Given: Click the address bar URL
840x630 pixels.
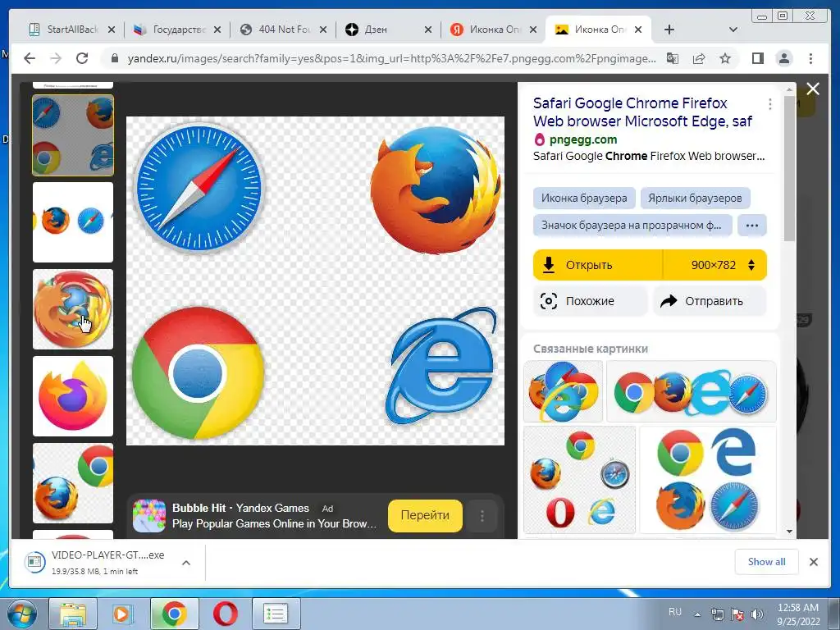Looking at the screenshot, I should point(391,58).
